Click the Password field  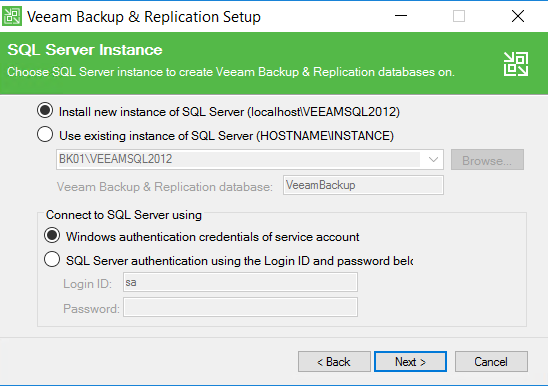pyautogui.click(x=240, y=307)
